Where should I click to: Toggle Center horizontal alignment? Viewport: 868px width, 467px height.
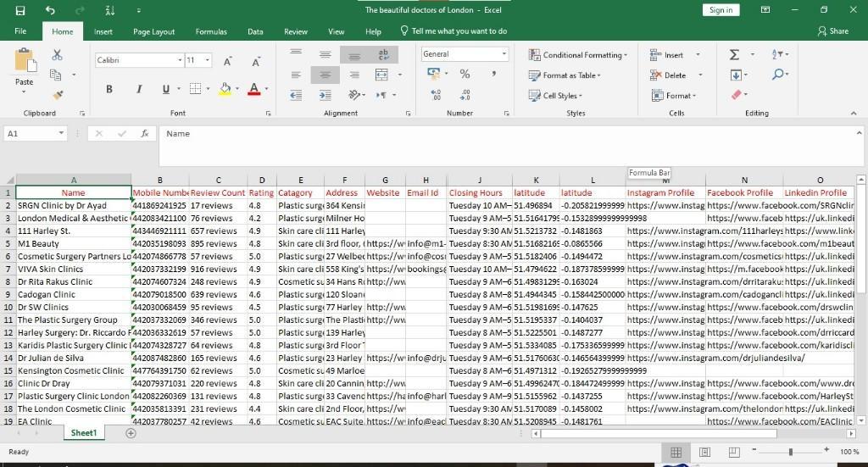[x=325, y=75]
